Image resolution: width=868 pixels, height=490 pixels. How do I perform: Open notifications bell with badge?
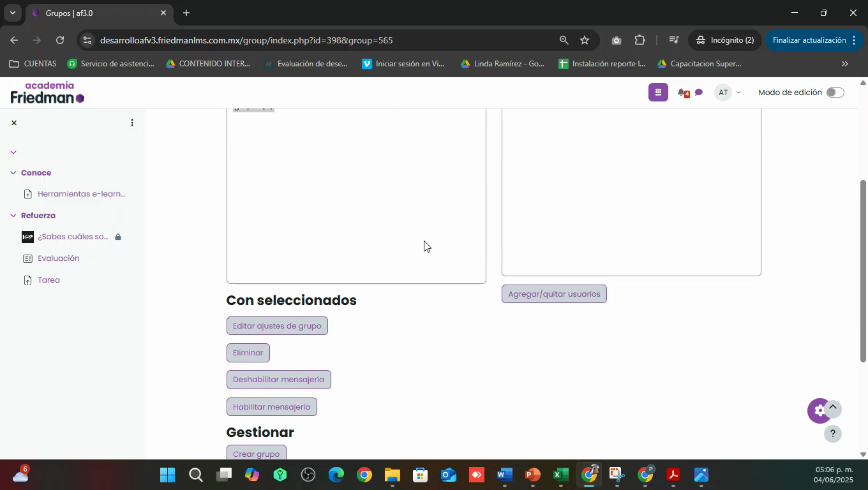(x=683, y=93)
